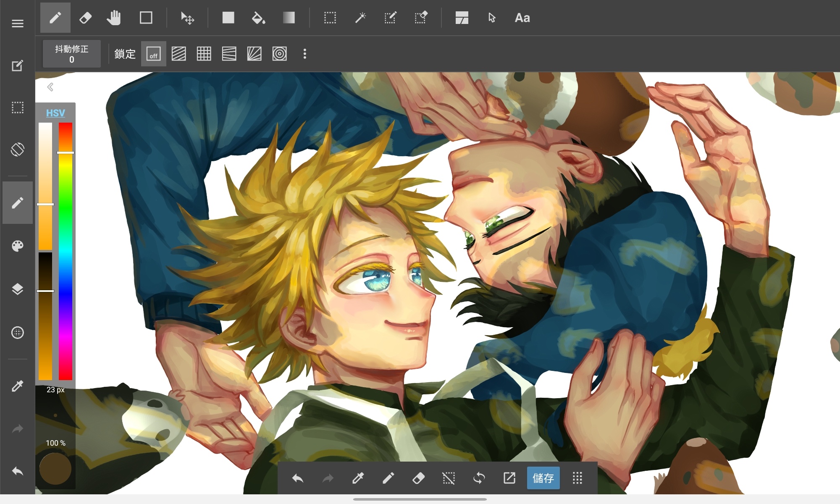The height and width of the screenshot is (504, 840).
Task: Open brush panel in left sidebar
Action: tap(17, 203)
